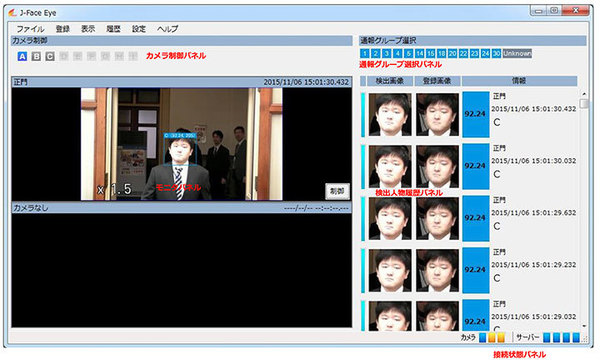
Task: Select camera A in camera control panel
Action: tap(22, 56)
